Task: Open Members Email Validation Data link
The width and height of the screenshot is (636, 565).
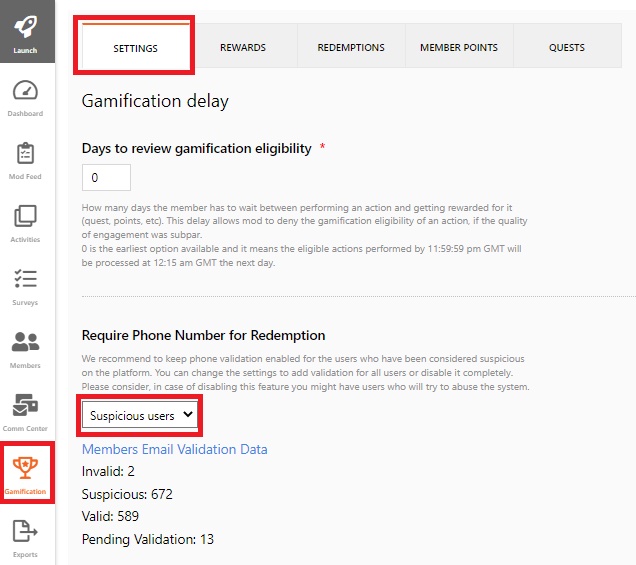Action: click(x=174, y=449)
